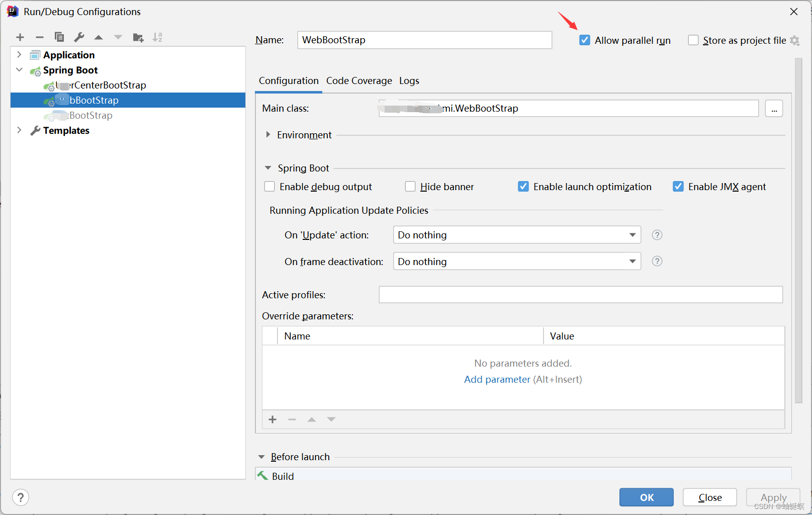Expand the Environment section
Viewport: 812px width, 515px height.
pos(268,134)
